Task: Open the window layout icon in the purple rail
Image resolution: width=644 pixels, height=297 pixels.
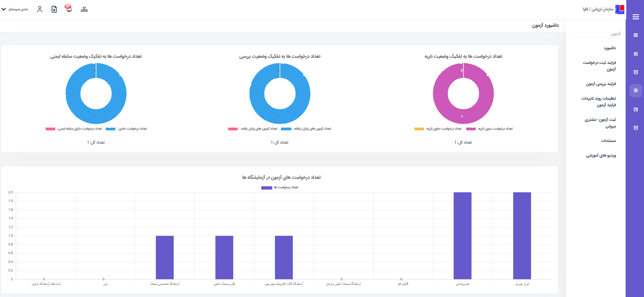Action: (635, 109)
